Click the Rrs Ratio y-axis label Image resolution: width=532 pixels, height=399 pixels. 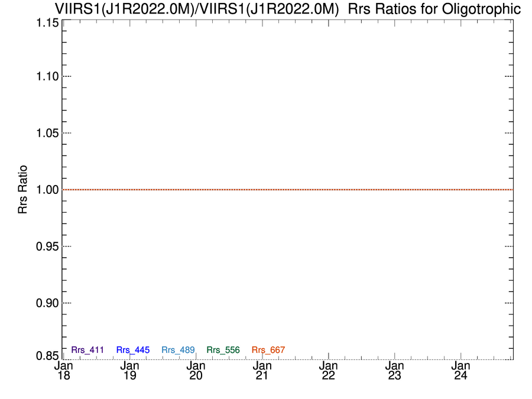pyautogui.click(x=22, y=190)
